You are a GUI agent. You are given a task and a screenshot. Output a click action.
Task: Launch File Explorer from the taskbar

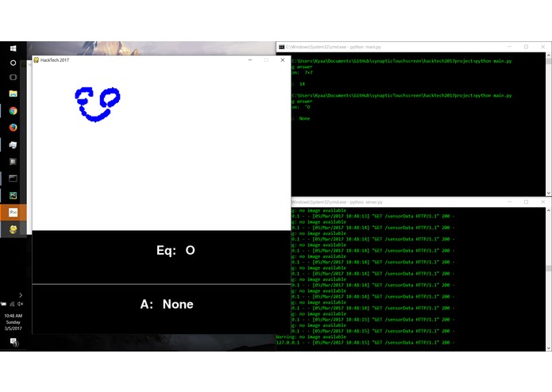13,94
